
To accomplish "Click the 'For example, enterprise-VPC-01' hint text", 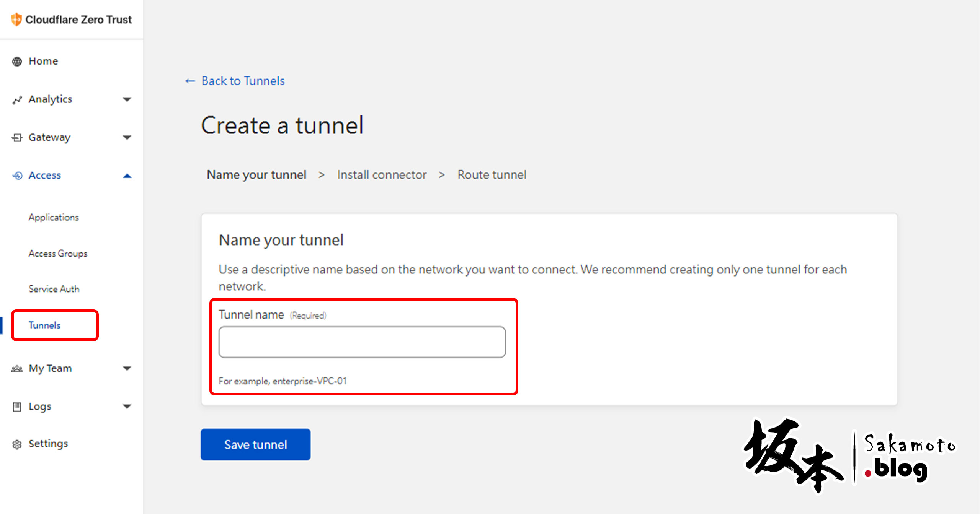I will pyautogui.click(x=283, y=381).
